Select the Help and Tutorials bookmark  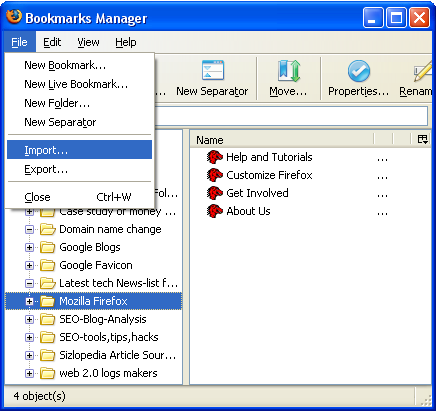coord(269,157)
